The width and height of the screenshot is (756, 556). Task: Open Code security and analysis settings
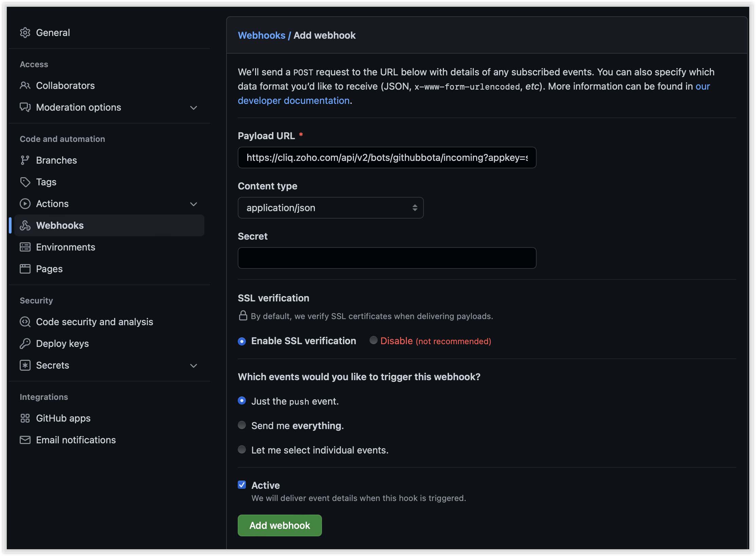tap(94, 322)
